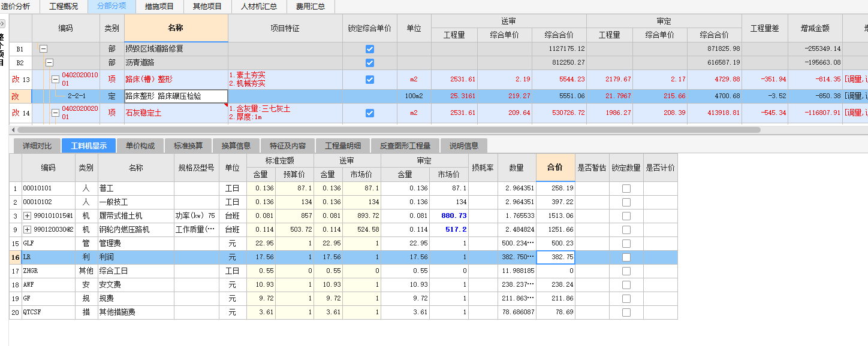
Task: Collapse the B2 沥青道路 section
Action: click(50, 62)
